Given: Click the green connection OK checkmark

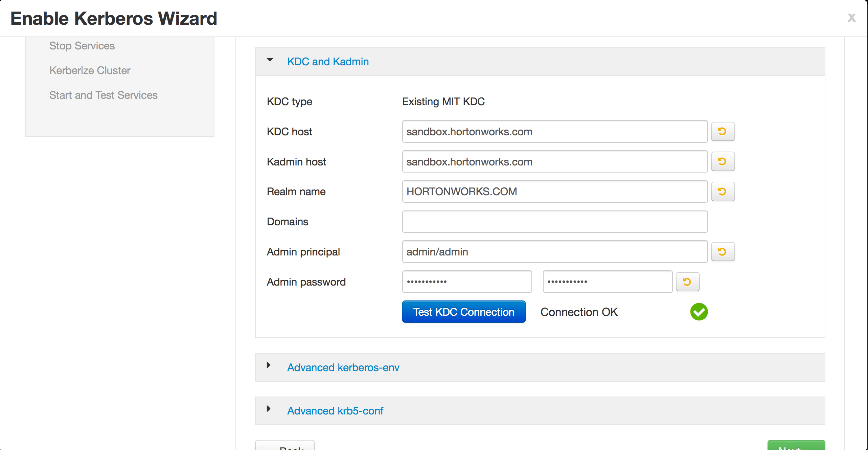Looking at the screenshot, I should 699,312.
